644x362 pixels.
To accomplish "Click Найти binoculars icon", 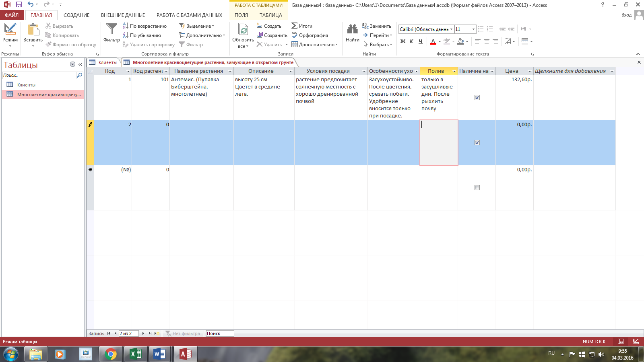I will (352, 30).
